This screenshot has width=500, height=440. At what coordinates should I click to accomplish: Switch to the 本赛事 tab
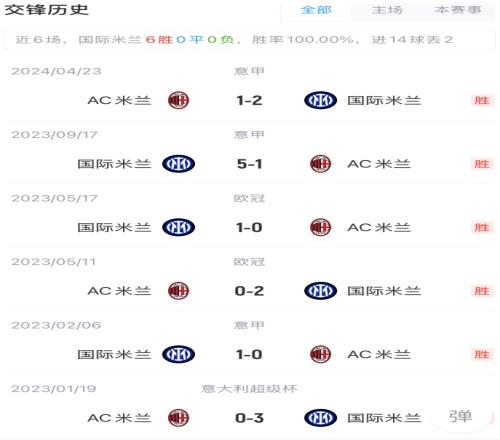458,10
